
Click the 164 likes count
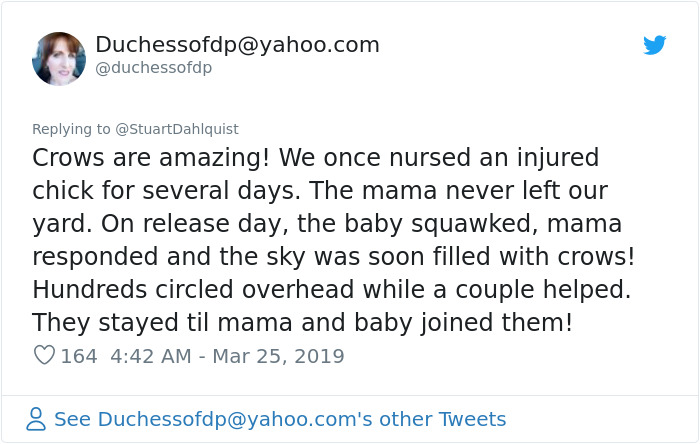click(x=79, y=355)
